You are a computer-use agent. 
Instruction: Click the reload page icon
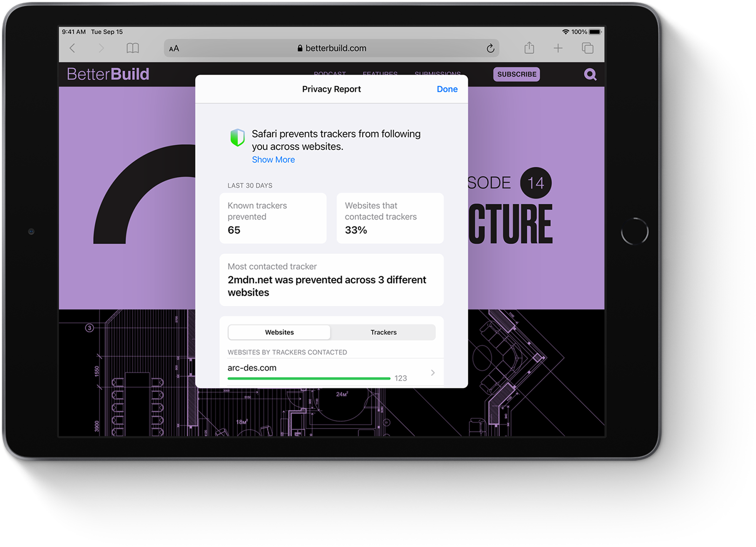[x=490, y=48]
